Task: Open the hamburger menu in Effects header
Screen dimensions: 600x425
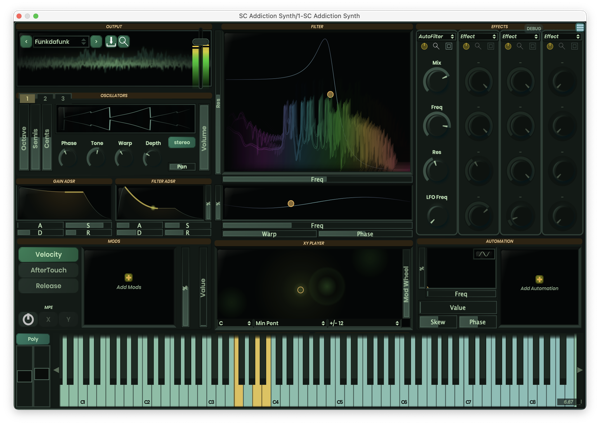Action: (580, 28)
